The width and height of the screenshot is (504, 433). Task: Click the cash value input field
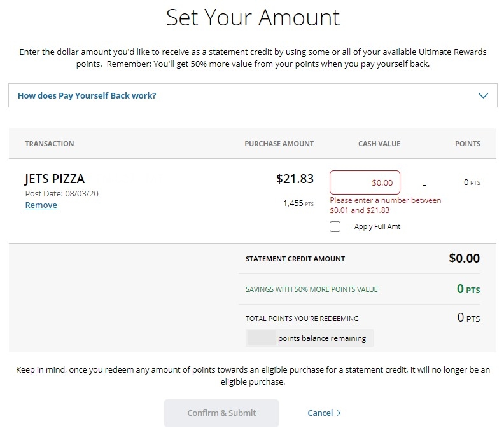pyautogui.click(x=365, y=182)
